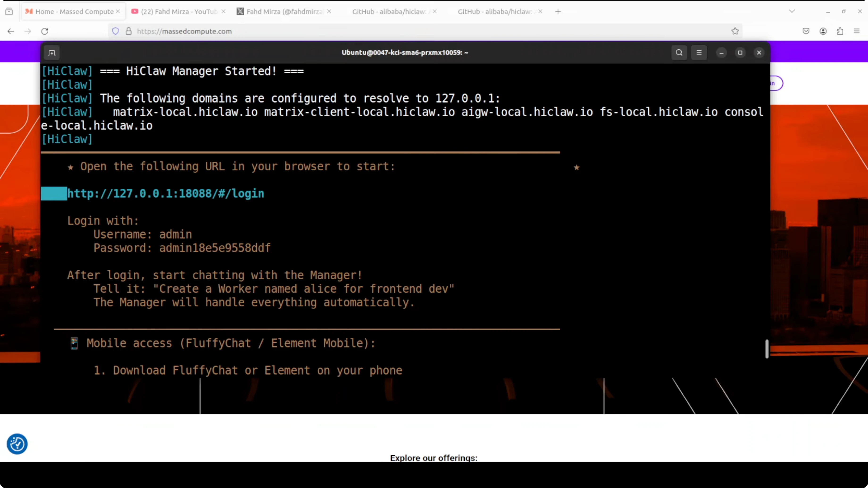Open the terminal hamburger menu
868x488 pixels.
click(699, 53)
